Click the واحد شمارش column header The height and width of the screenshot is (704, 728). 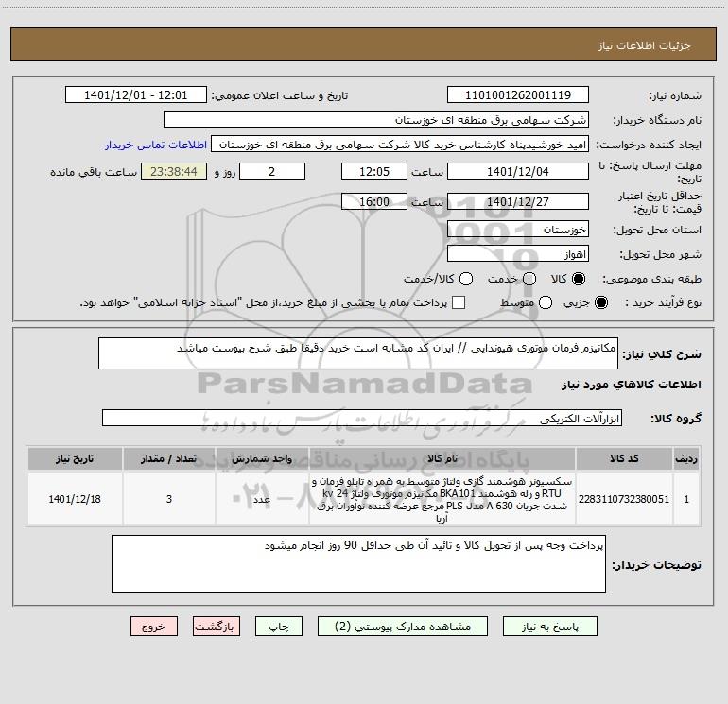point(262,458)
